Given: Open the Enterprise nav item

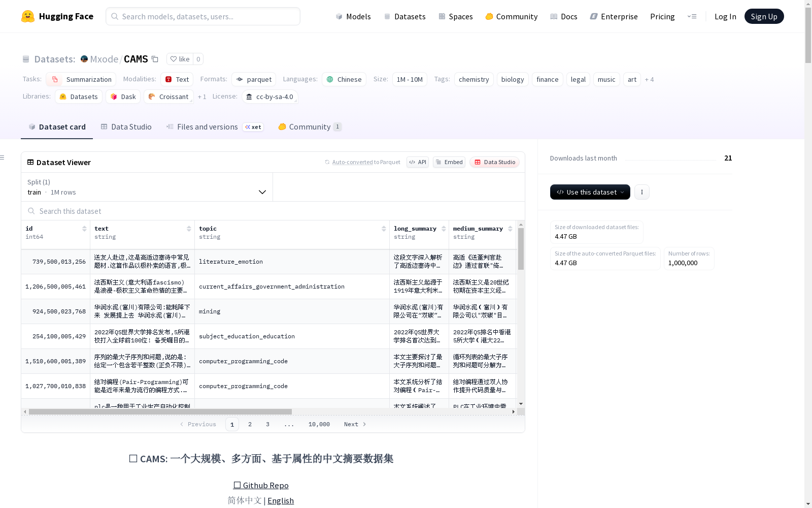Looking at the screenshot, I should [x=614, y=16].
